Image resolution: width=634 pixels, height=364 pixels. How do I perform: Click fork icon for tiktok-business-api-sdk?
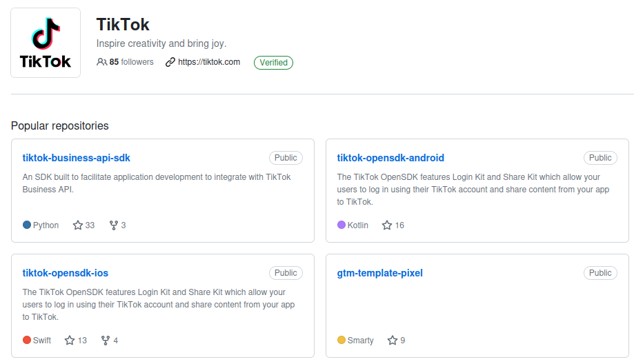(114, 225)
